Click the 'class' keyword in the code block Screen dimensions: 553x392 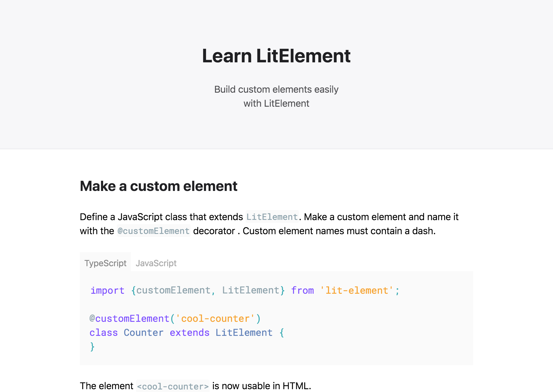(x=103, y=332)
